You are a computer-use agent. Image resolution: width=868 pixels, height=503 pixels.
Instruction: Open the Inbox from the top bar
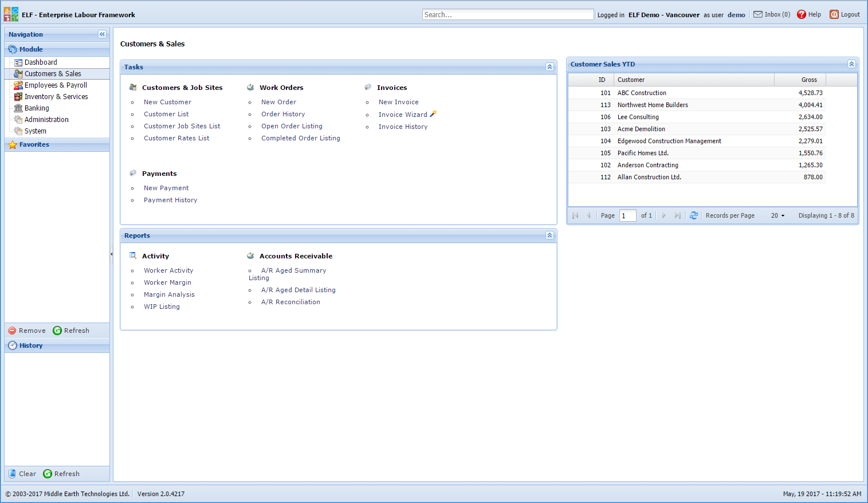coord(771,14)
